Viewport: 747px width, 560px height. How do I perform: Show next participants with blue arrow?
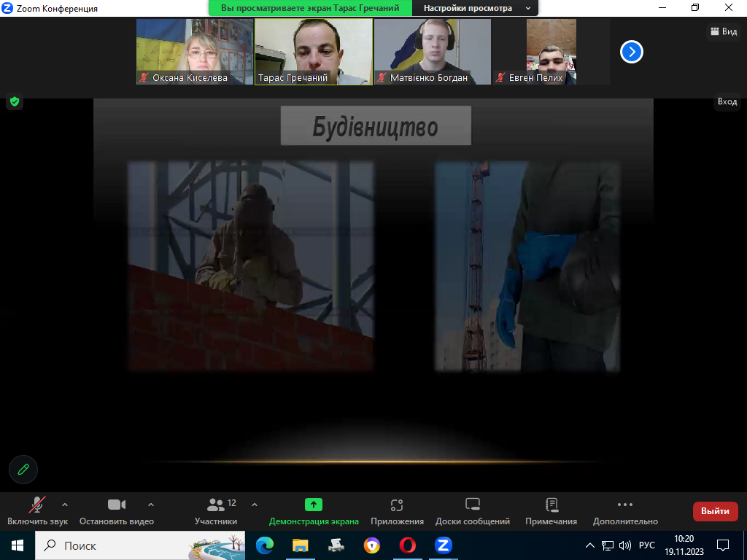point(631,52)
